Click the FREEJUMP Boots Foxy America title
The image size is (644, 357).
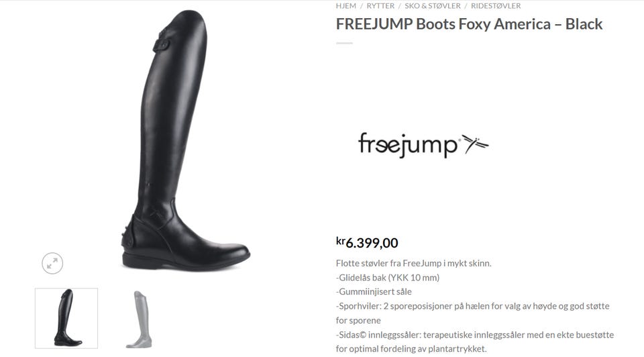469,24
